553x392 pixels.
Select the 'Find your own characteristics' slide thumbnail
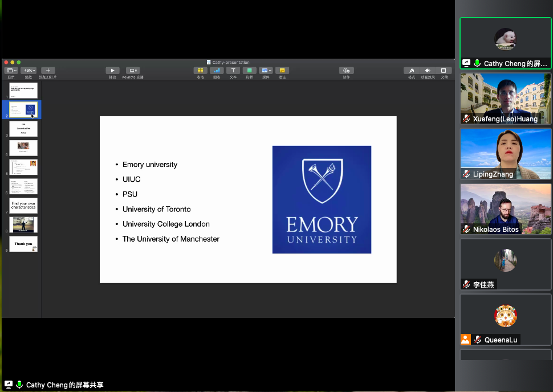(x=23, y=206)
